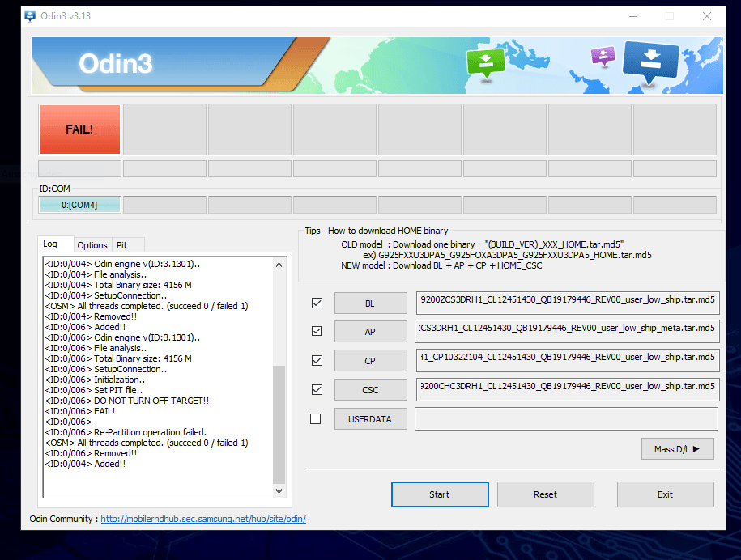This screenshot has height=560, width=741.
Task: Choose a CP firmware file
Action: 371,361
